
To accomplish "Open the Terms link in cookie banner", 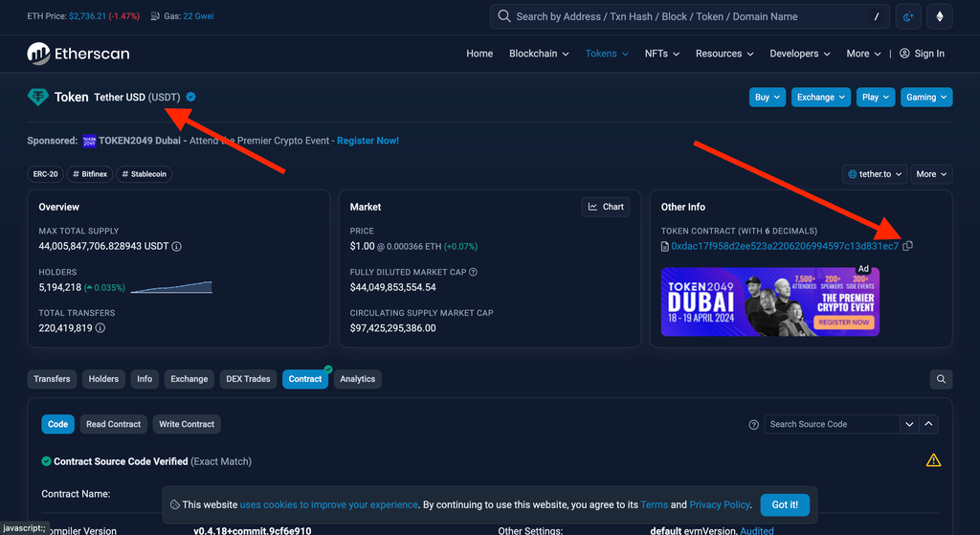I will point(654,505).
